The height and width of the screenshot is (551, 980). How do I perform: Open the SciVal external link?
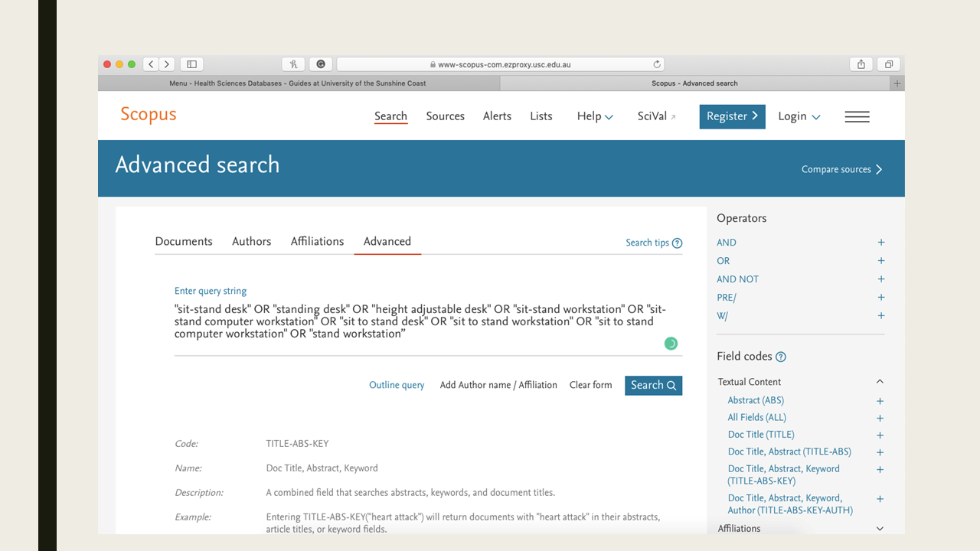[657, 116]
